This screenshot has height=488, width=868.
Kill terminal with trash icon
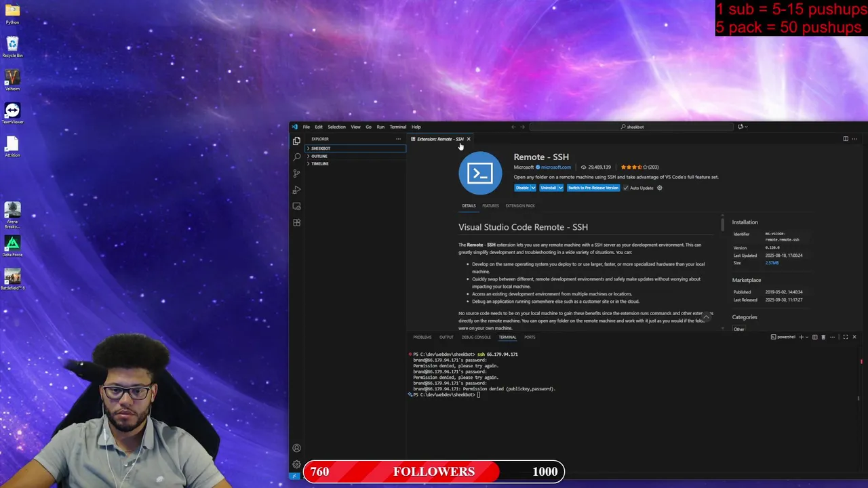(823, 337)
